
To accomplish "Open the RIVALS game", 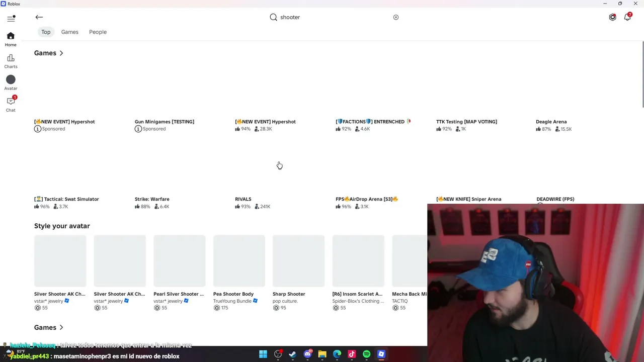I will pos(243,199).
